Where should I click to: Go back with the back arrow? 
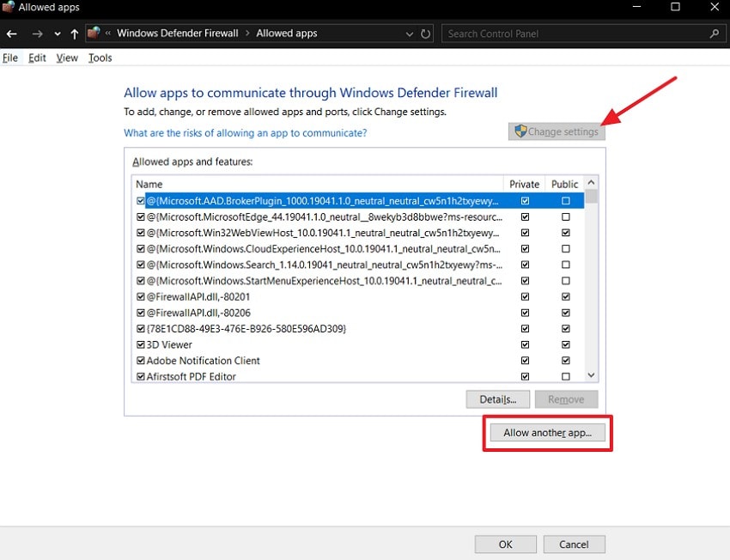[12, 33]
